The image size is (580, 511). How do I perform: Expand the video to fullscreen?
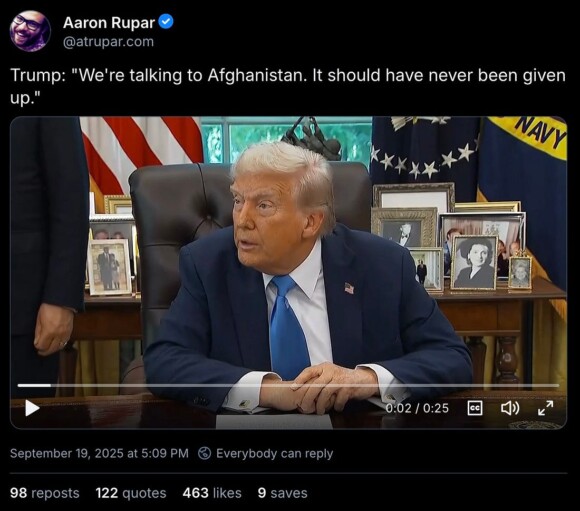(546, 408)
